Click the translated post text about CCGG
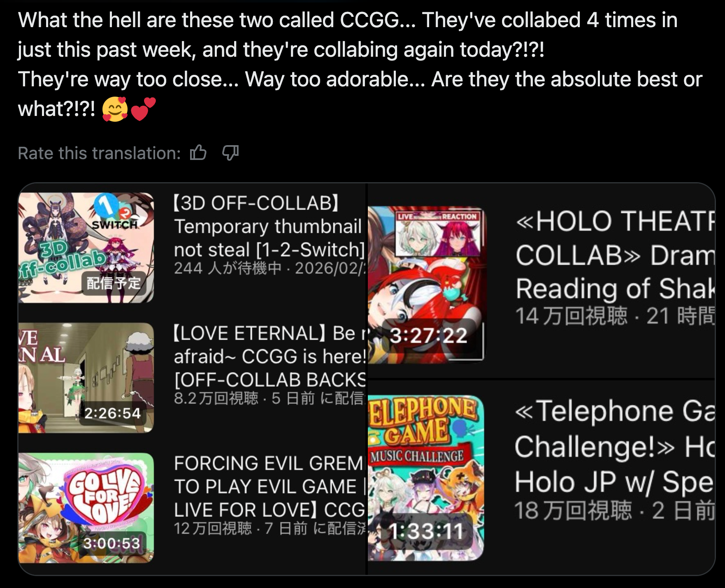 click(x=360, y=65)
